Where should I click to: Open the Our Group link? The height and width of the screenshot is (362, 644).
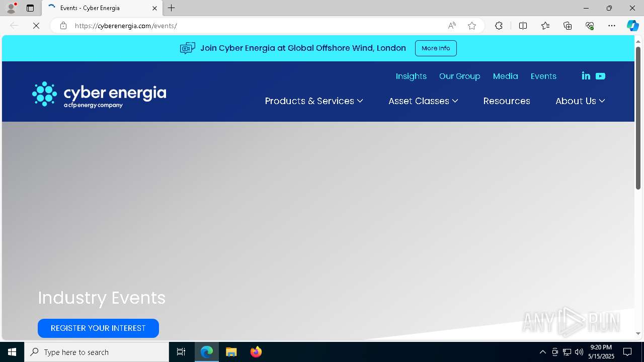pyautogui.click(x=459, y=76)
